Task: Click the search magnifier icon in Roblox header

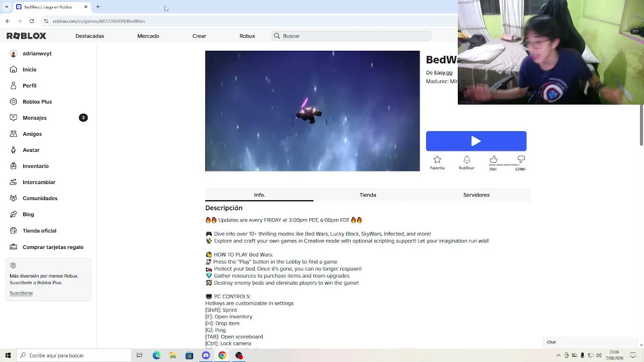Action: tap(277, 36)
